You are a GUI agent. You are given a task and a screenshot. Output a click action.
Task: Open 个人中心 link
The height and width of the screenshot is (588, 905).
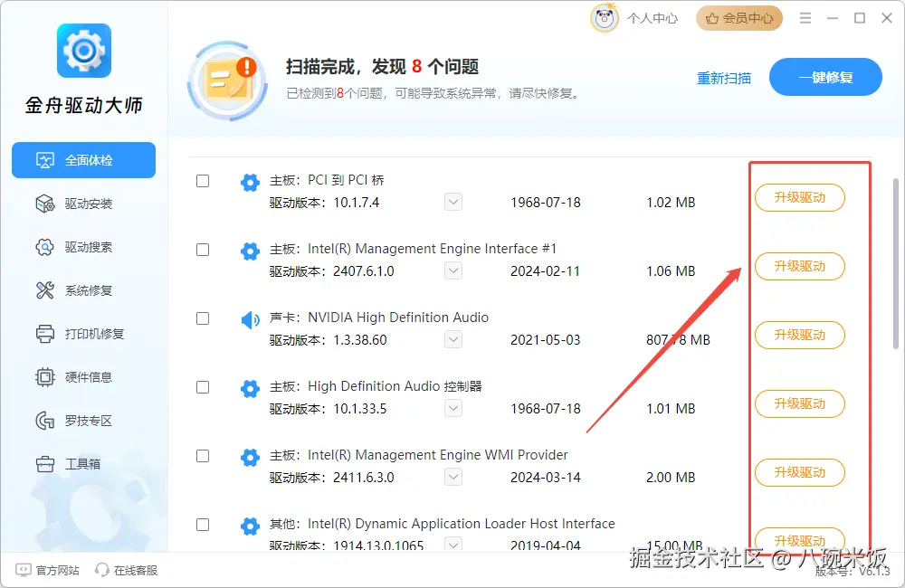[x=653, y=18]
